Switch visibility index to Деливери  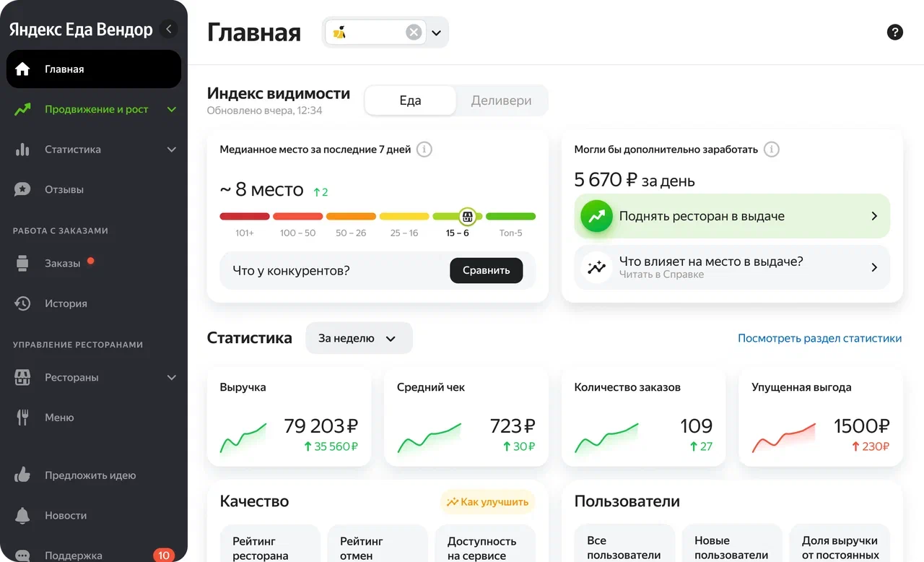click(x=501, y=100)
